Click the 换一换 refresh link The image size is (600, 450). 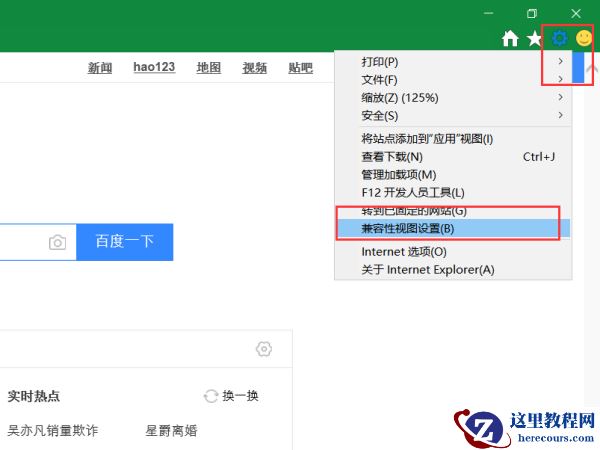[240, 396]
